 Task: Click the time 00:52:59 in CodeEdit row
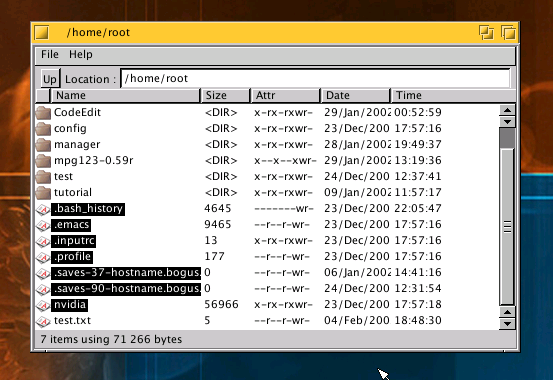418,113
